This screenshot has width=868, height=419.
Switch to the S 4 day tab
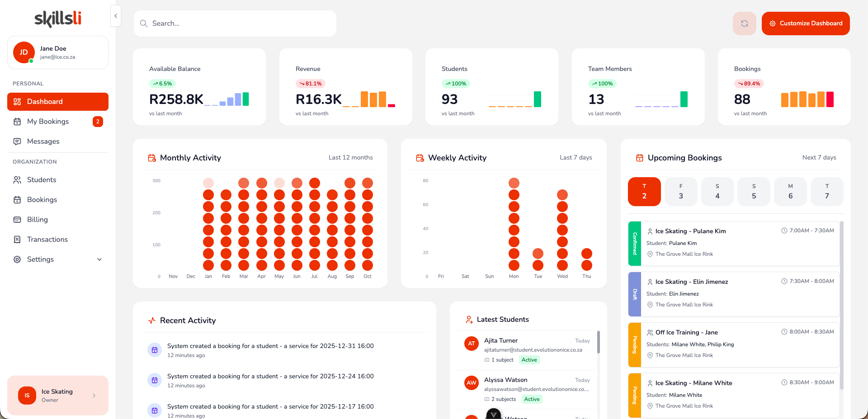[717, 191]
